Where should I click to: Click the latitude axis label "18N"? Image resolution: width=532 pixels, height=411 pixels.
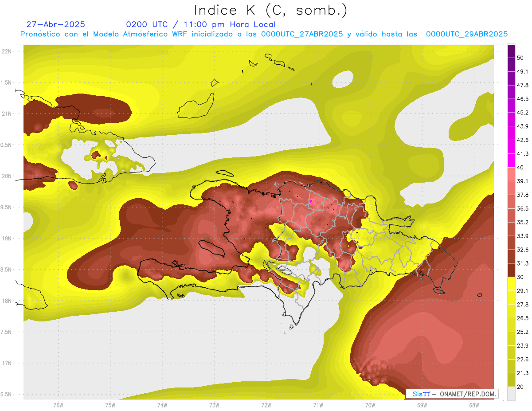7,301
